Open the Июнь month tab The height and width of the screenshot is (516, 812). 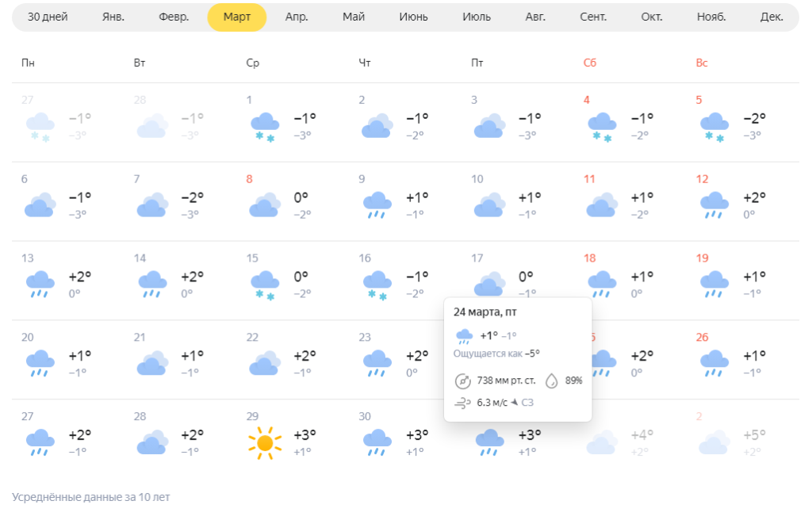click(414, 17)
